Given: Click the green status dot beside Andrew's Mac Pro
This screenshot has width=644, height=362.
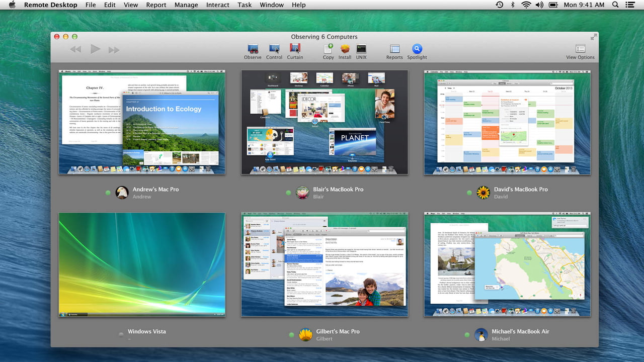Looking at the screenshot, I should (x=108, y=193).
